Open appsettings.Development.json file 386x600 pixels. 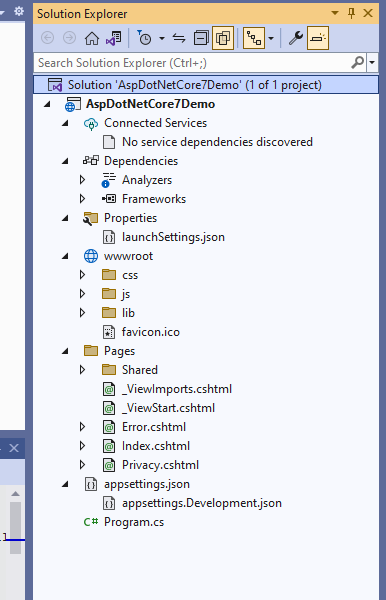pyautogui.click(x=202, y=503)
